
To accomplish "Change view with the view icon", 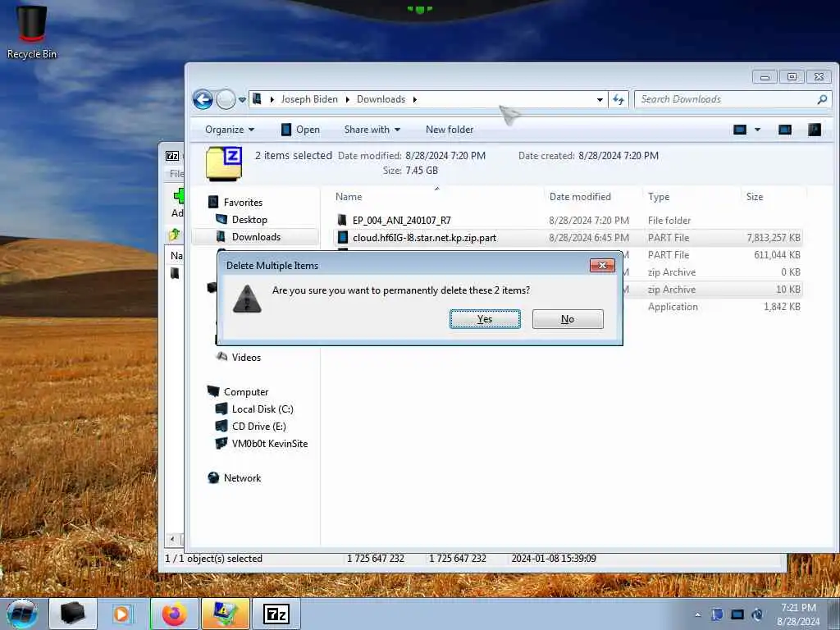I will pos(740,130).
